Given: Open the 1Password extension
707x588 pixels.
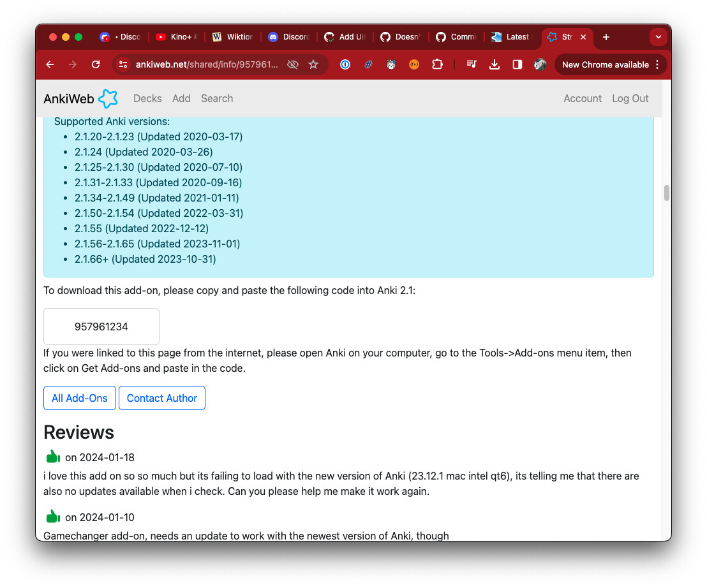Looking at the screenshot, I should coord(345,65).
